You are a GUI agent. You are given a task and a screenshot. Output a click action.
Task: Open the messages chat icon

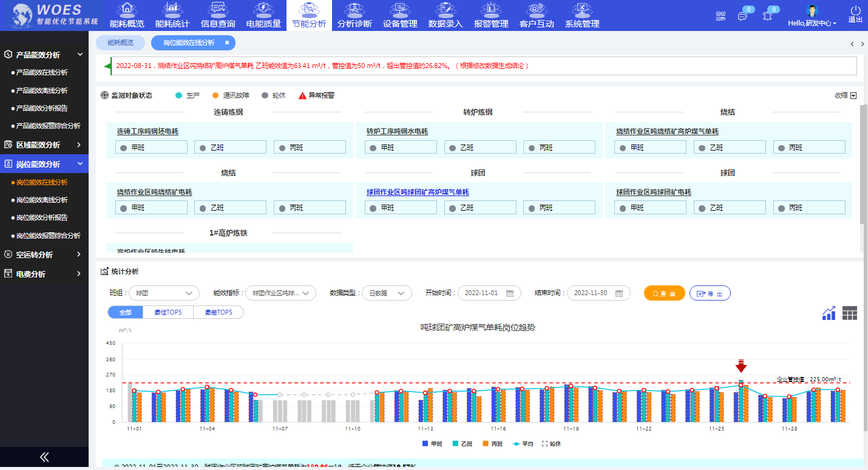tap(742, 16)
